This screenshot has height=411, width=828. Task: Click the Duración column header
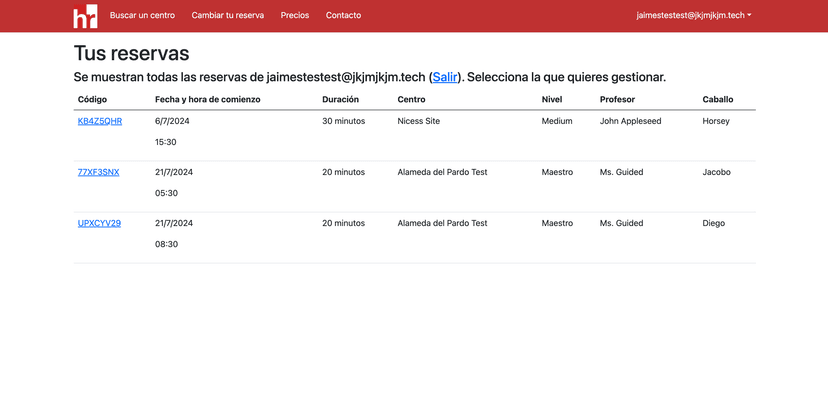pos(340,100)
